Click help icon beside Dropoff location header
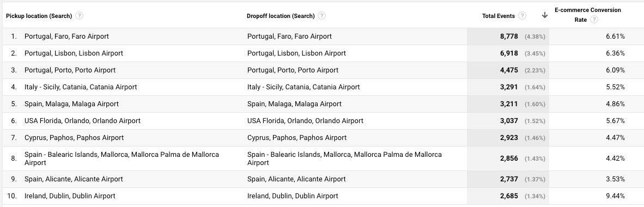 pyautogui.click(x=322, y=16)
